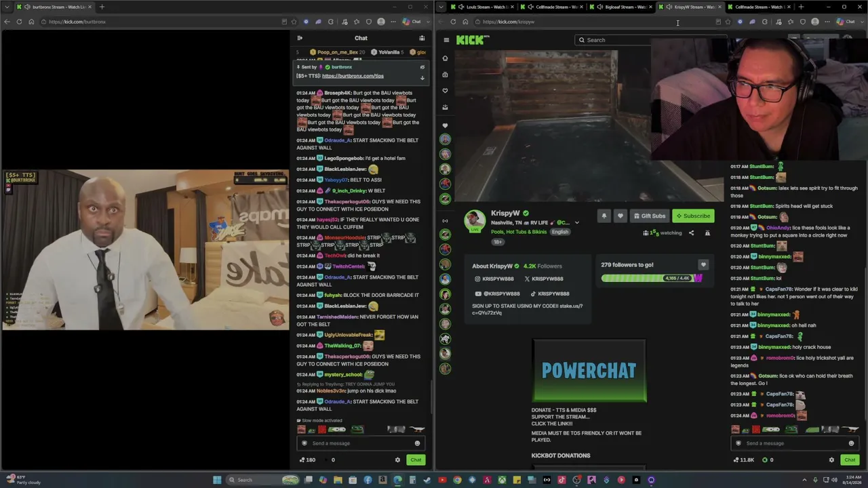Screen dimensions: 868x488
Task: Expand pinned message arrow in burtbronx chat
Action: click(x=422, y=78)
